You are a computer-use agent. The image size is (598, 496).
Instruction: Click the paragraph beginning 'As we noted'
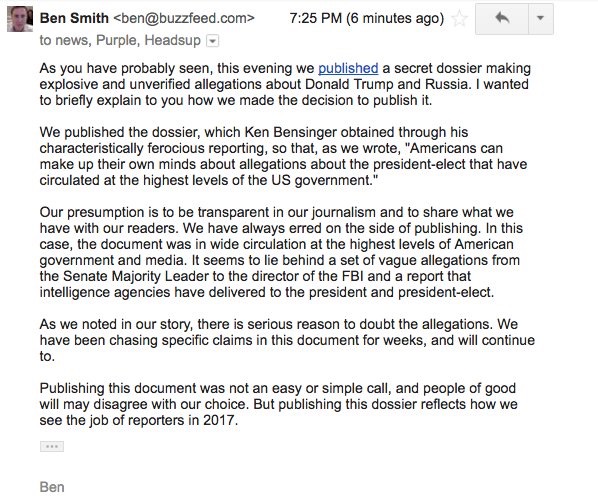pyautogui.click(x=287, y=340)
